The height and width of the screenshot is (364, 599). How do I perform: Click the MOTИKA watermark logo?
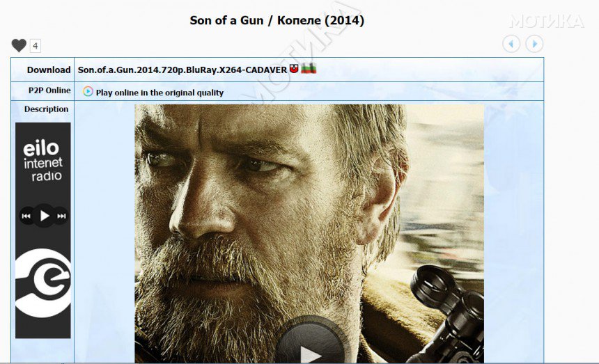coord(546,22)
